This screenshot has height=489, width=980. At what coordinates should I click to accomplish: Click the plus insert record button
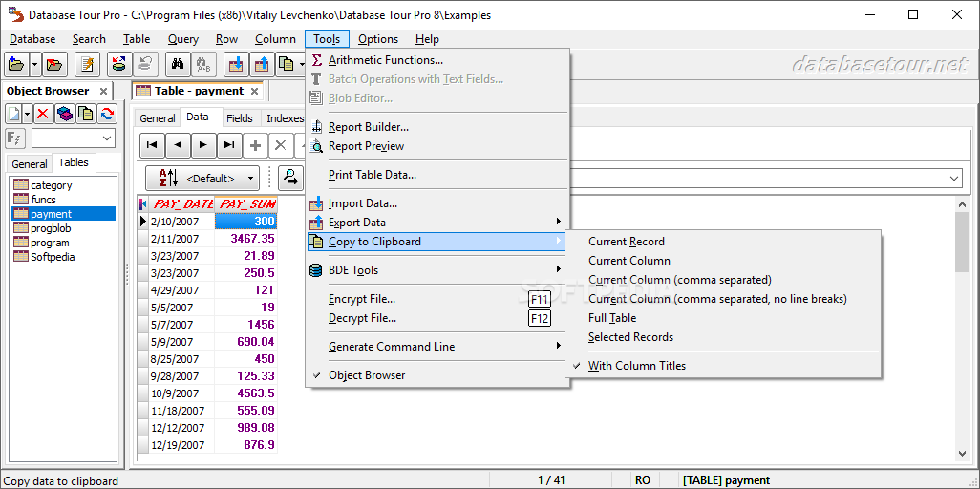255,145
